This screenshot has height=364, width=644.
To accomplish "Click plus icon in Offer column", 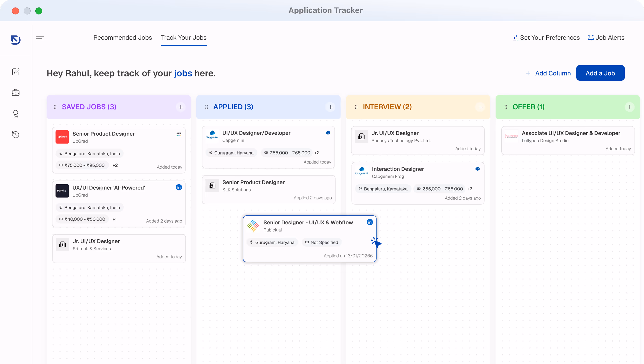I will click(x=629, y=107).
